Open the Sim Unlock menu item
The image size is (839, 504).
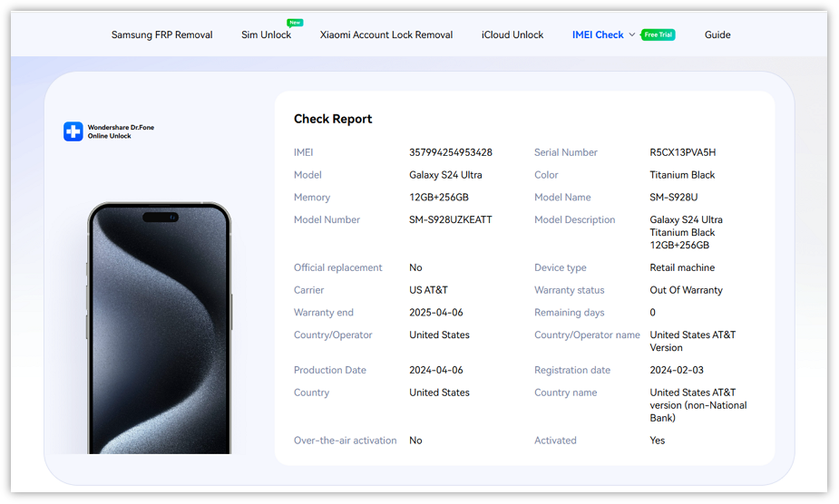coord(266,34)
